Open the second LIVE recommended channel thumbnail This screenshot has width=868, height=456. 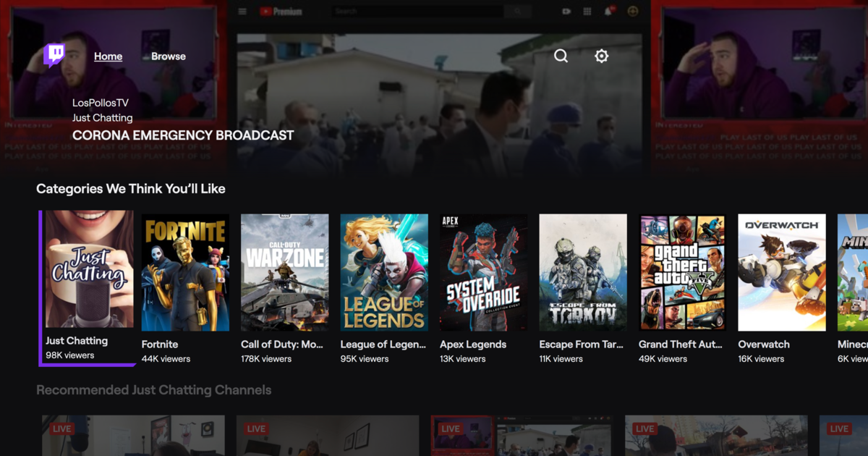[328, 436]
